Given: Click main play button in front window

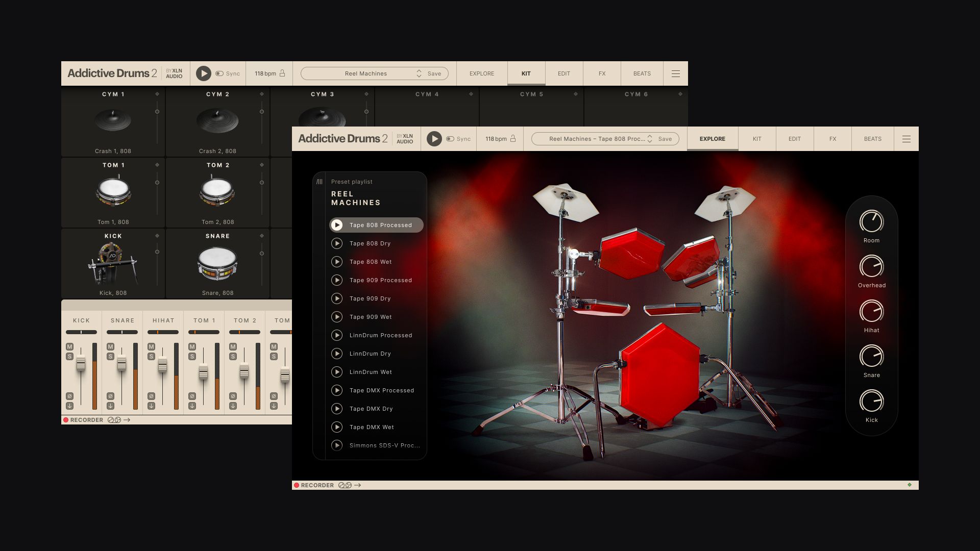Looking at the screenshot, I should 434,139.
